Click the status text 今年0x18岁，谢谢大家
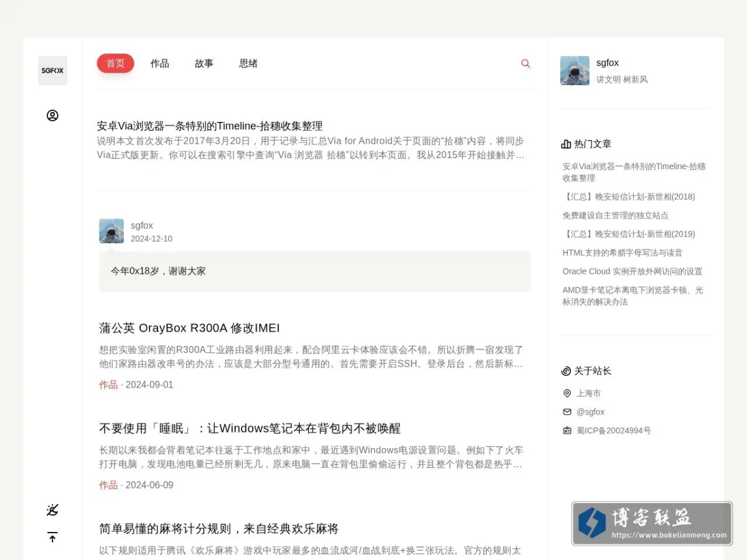747x560 pixels. coord(158,271)
